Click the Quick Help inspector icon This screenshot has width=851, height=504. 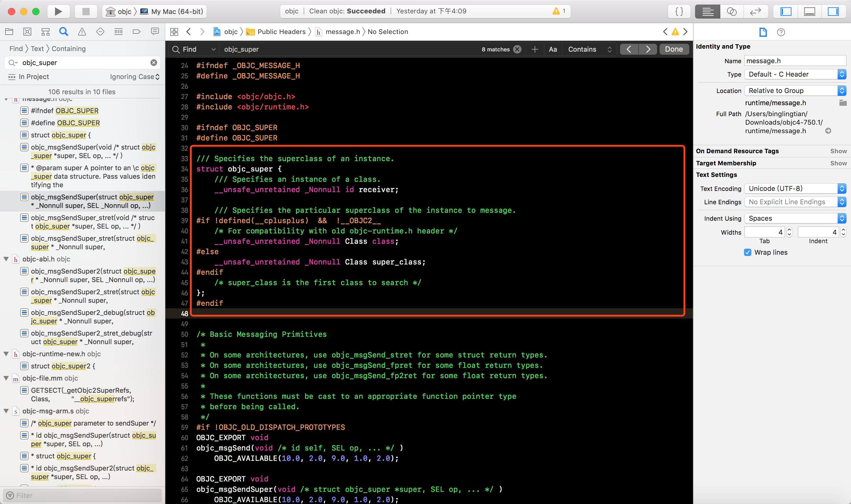click(781, 32)
